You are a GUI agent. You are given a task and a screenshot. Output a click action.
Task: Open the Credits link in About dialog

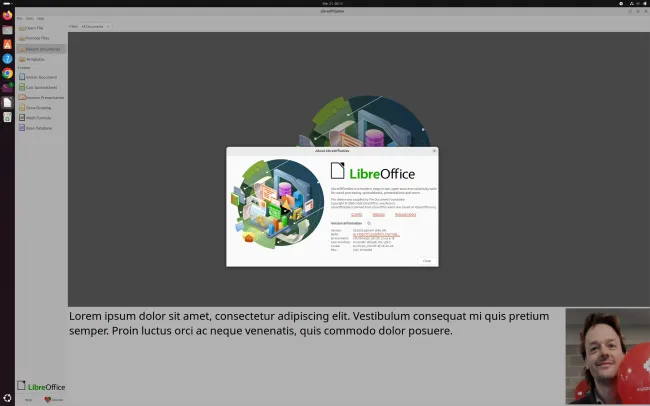click(357, 215)
